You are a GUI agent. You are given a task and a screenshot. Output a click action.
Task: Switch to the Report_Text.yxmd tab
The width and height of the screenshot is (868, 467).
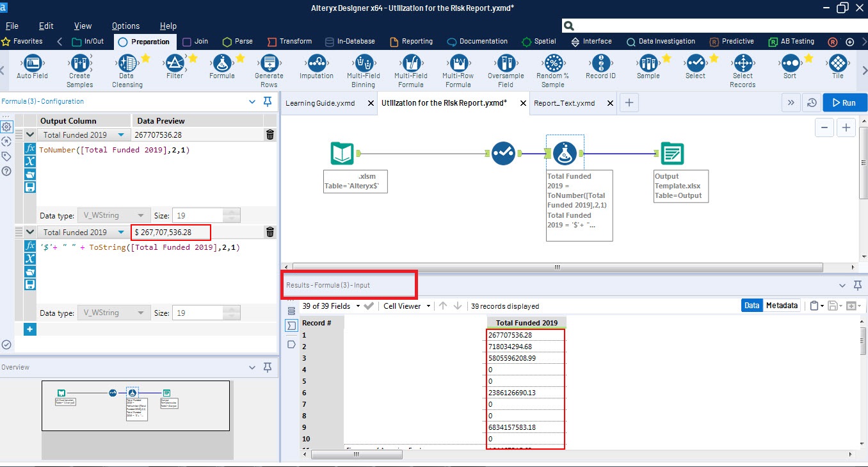(x=566, y=102)
